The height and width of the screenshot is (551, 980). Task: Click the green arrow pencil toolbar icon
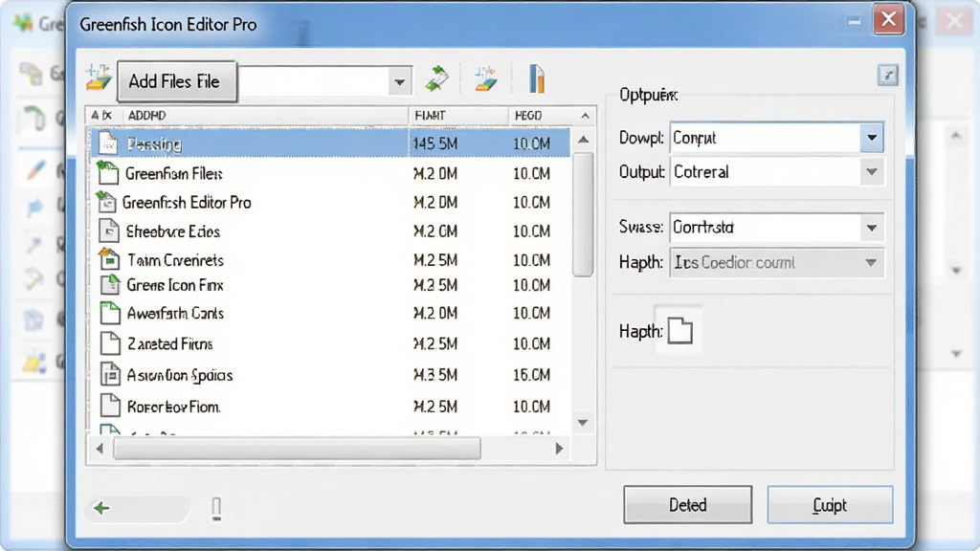[x=436, y=78]
